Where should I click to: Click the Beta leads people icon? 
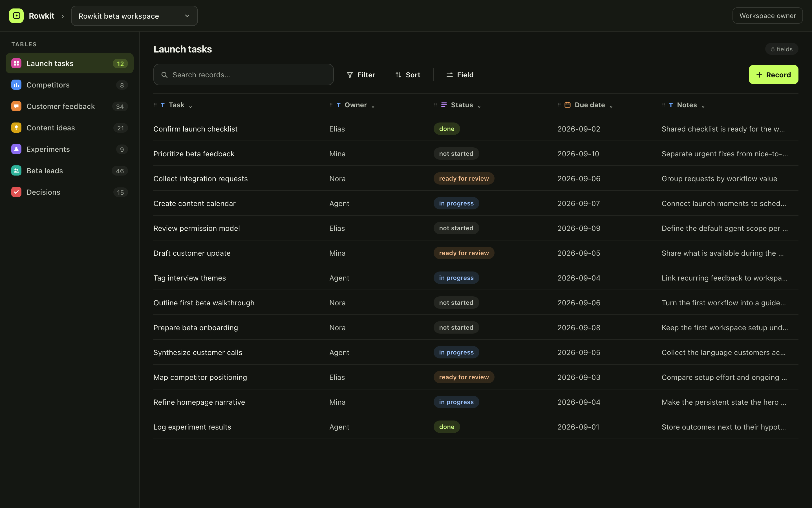(x=16, y=171)
